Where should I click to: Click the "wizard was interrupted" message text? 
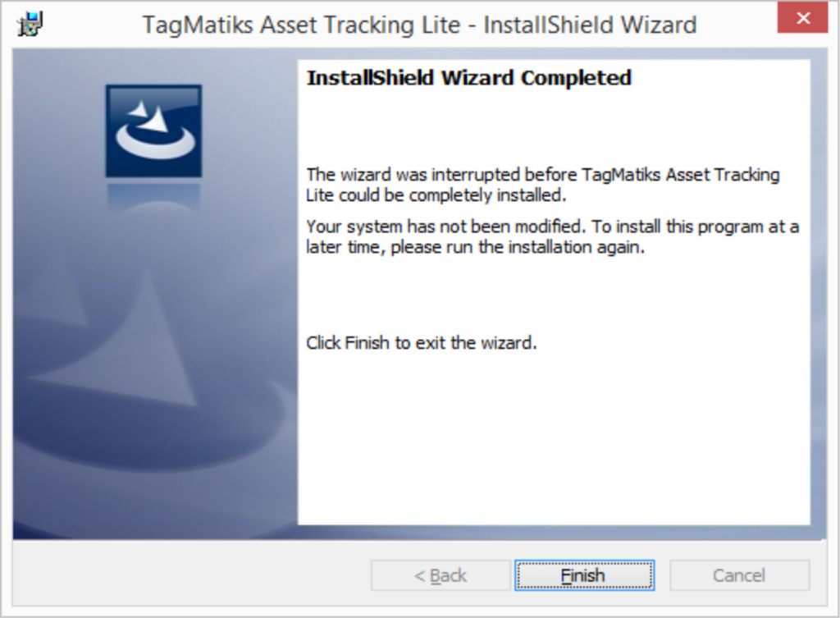[543, 185]
